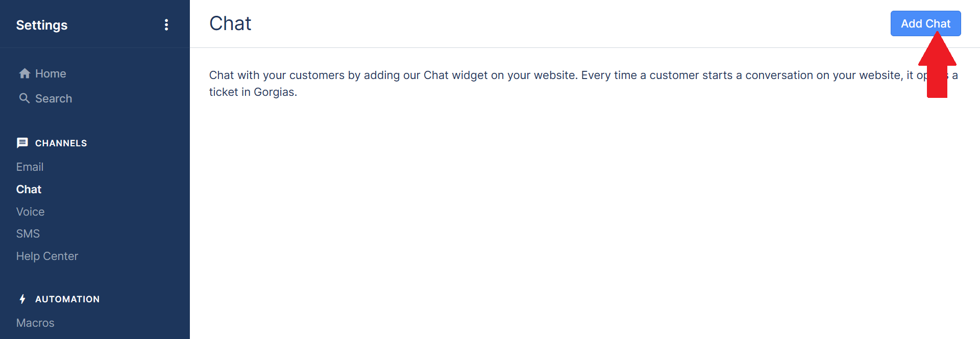Click the Automation lightning bolt icon
The height and width of the screenshot is (339, 980).
(22, 299)
